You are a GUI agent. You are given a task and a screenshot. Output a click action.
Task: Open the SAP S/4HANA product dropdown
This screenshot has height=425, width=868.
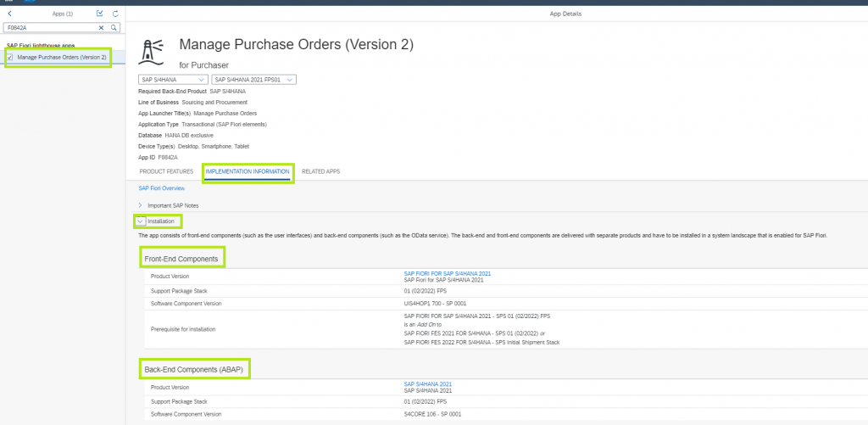173,80
